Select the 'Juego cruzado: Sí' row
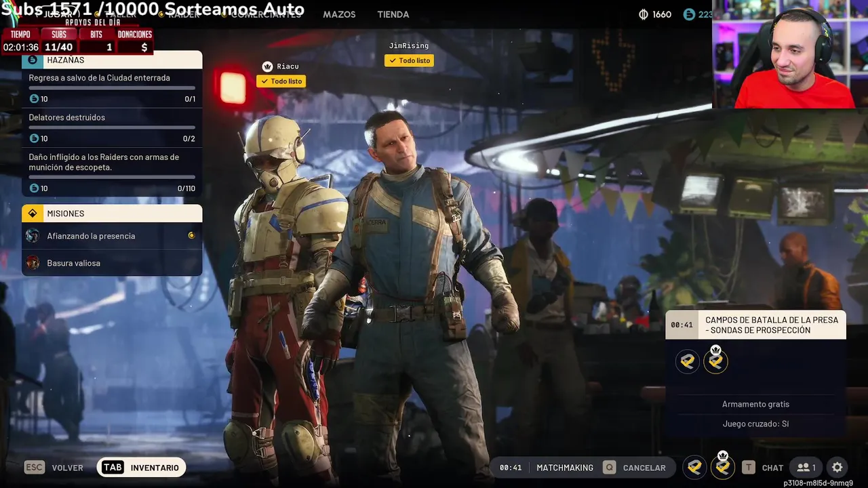Viewport: 868px width, 488px height. point(755,424)
